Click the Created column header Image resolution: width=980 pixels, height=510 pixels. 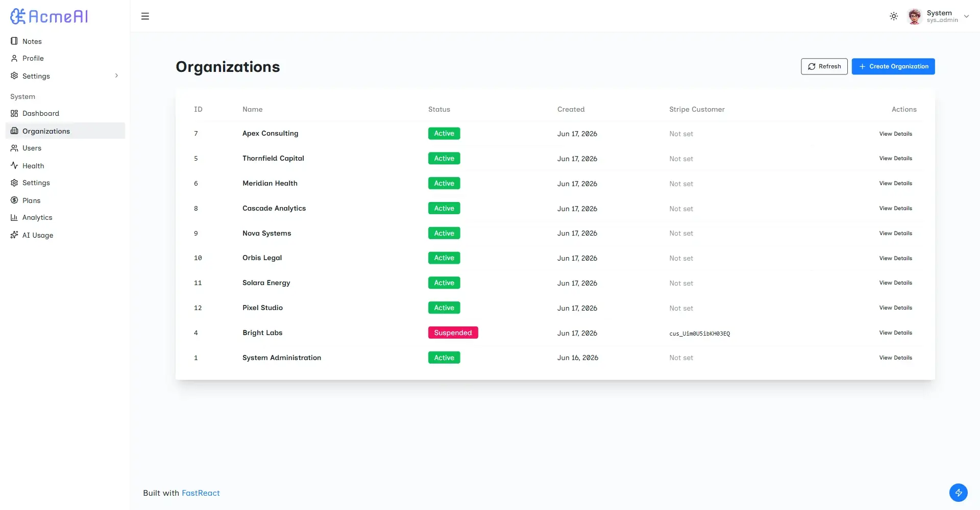click(x=571, y=109)
